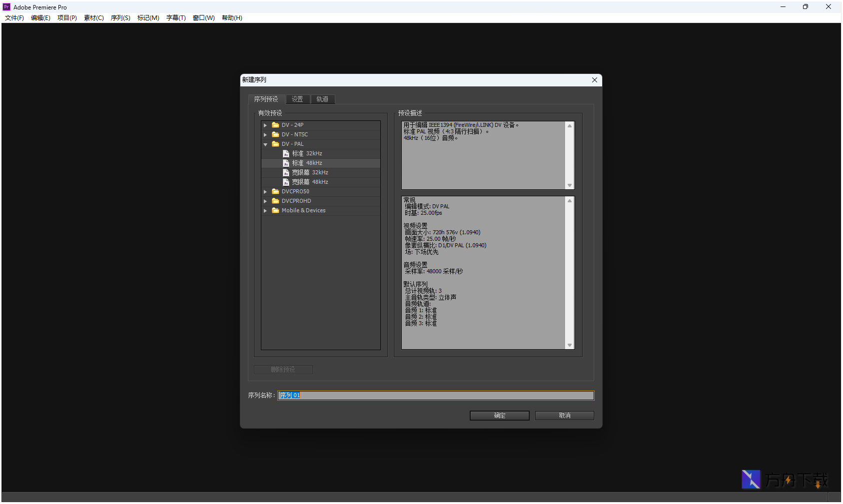Click the 宽银幕 48kHz preset file icon
This screenshot has height=504, width=843.
tap(286, 182)
